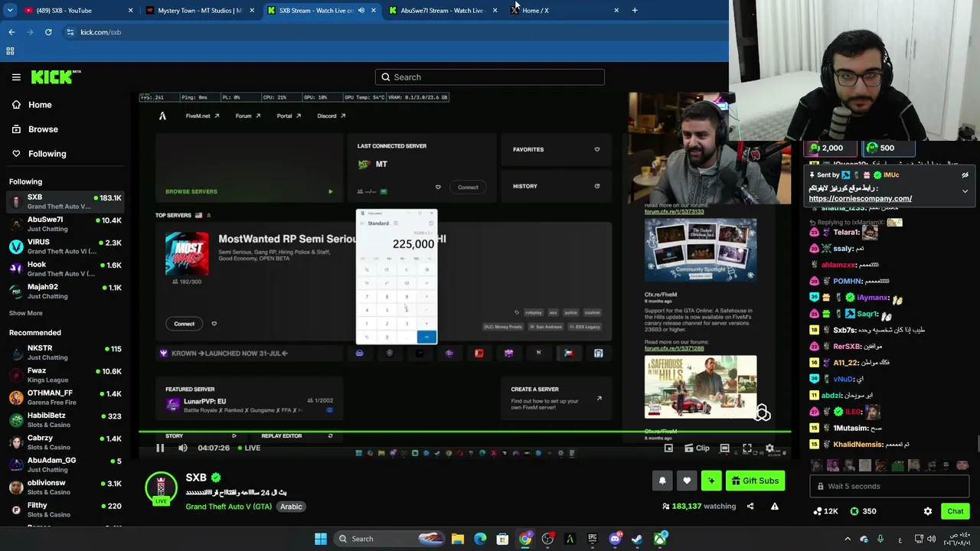980x551 pixels.
Task: Open Majed92 channel in Following list
Action: pos(65,291)
